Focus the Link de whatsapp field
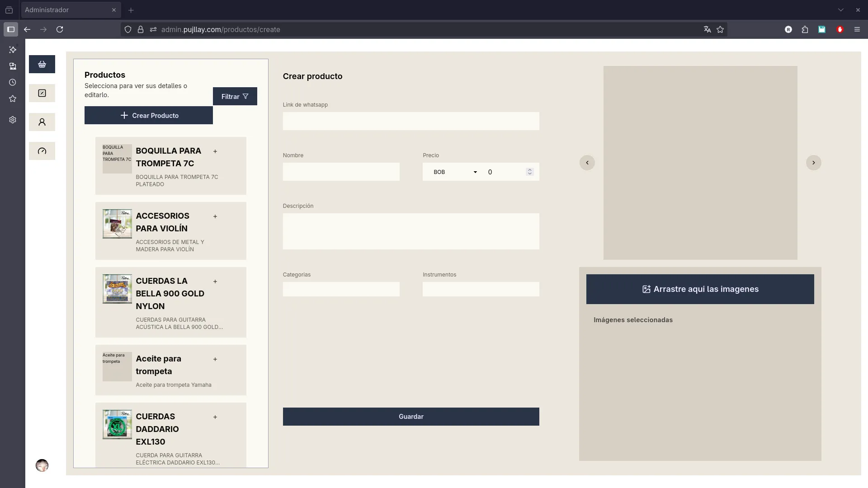The height and width of the screenshot is (488, 868). (x=410, y=121)
